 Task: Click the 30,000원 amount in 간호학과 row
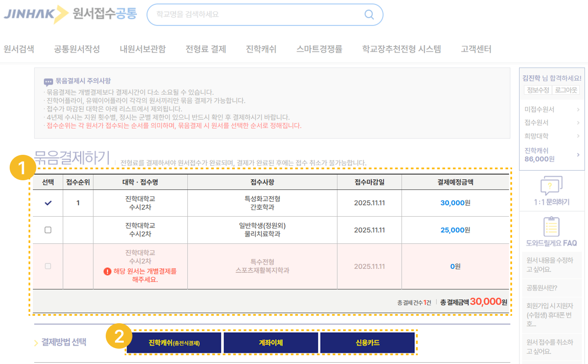coord(455,203)
